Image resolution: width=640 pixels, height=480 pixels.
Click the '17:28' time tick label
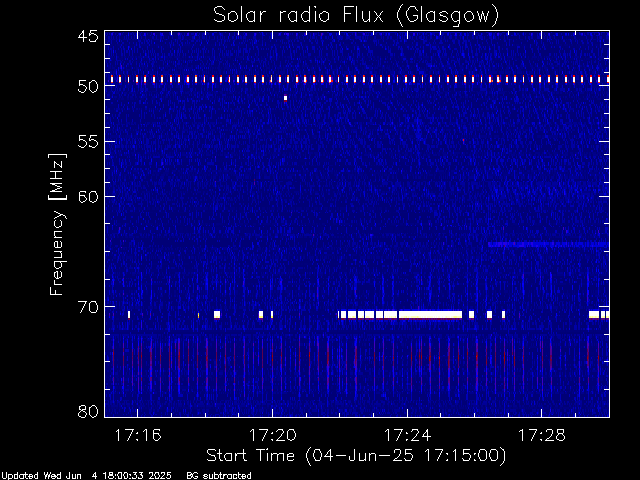coord(542,436)
